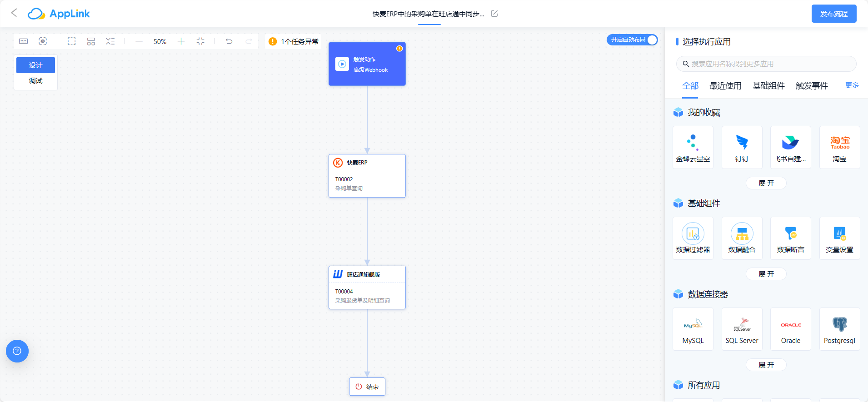Switch to 调试 mode
Screen dimensions: 868x402
pyautogui.click(x=35, y=81)
